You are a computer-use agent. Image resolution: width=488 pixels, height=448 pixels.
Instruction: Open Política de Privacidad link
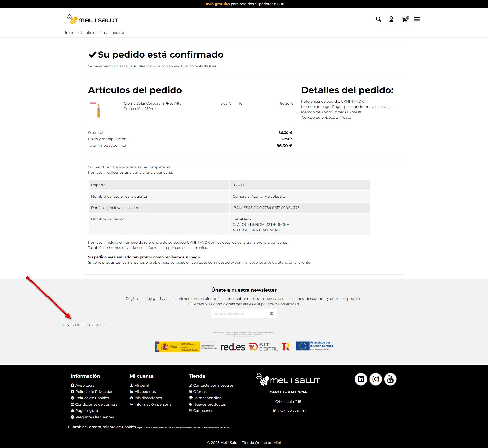tap(94, 392)
